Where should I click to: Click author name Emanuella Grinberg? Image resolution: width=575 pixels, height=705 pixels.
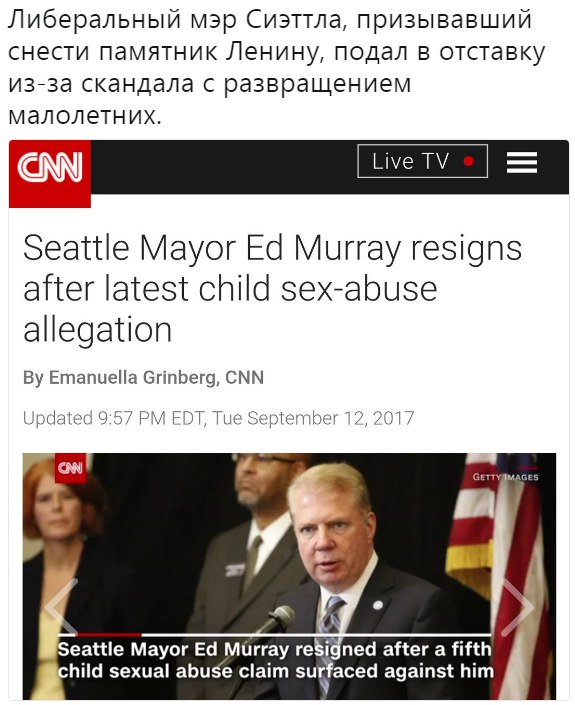click(131, 377)
